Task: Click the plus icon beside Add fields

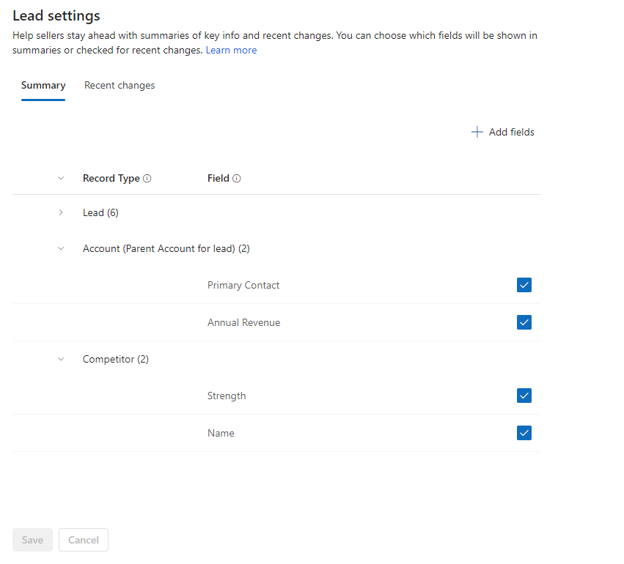Action: click(x=477, y=132)
